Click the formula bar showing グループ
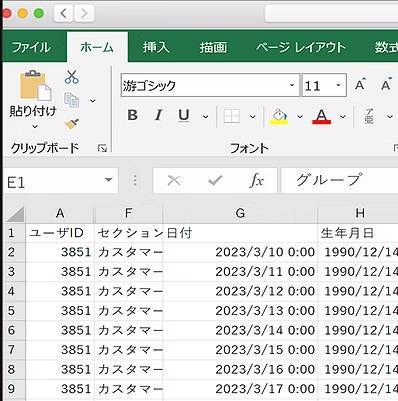This screenshot has width=398, height=401. [339, 180]
